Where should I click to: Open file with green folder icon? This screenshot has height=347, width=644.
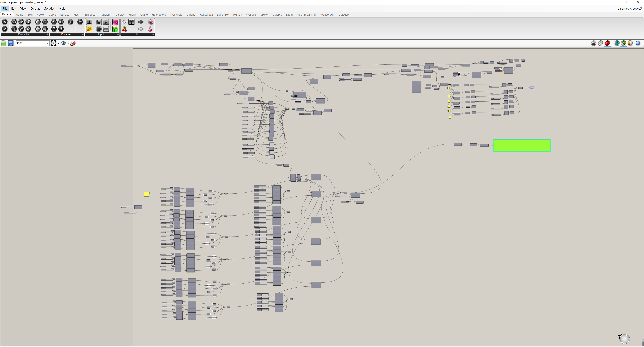pos(4,43)
